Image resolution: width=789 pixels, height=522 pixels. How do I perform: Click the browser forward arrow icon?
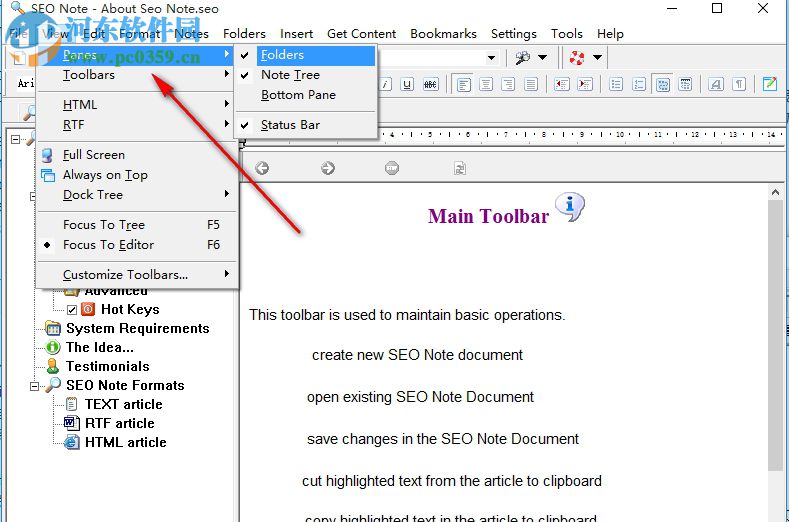tap(328, 168)
